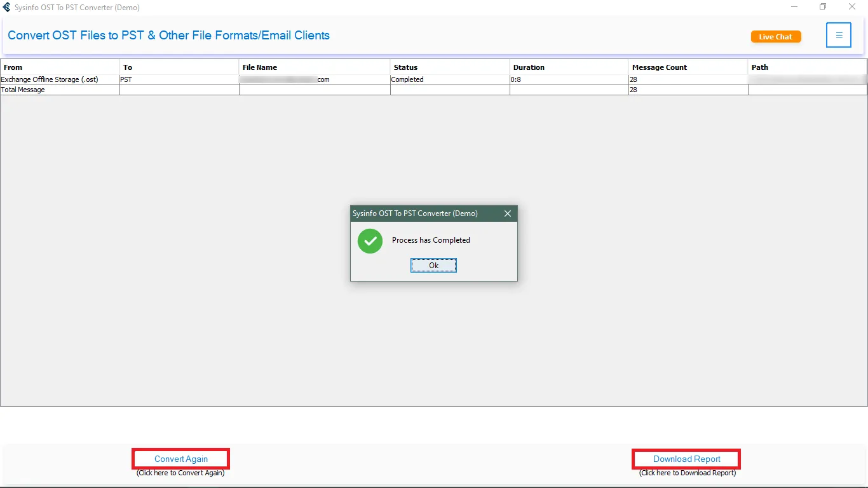
Task: Select the Exchange Offline Storage (.ost) cell
Action: click(60, 80)
